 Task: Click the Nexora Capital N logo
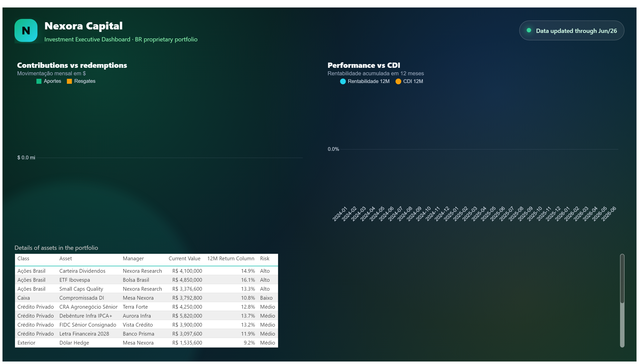(x=26, y=30)
